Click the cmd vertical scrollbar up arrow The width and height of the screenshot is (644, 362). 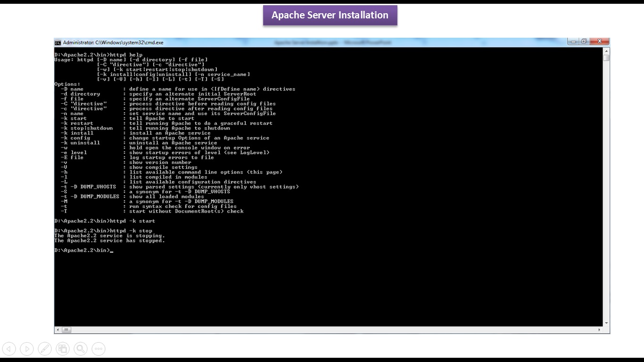click(606, 51)
